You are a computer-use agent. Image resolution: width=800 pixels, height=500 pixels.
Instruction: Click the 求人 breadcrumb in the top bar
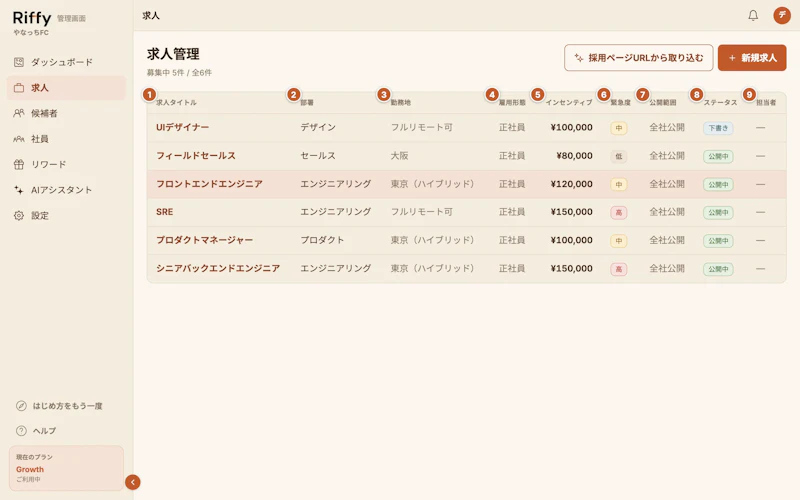pyautogui.click(x=151, y=16)
